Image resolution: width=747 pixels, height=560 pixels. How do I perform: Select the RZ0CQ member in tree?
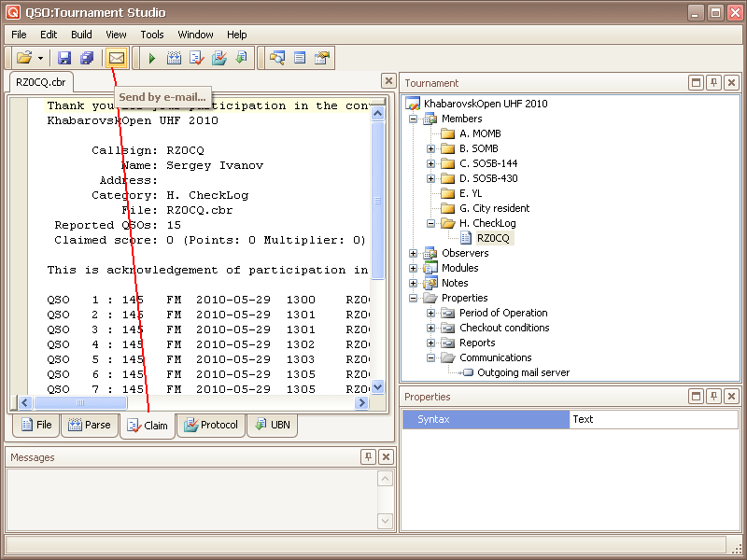point(495,238)
